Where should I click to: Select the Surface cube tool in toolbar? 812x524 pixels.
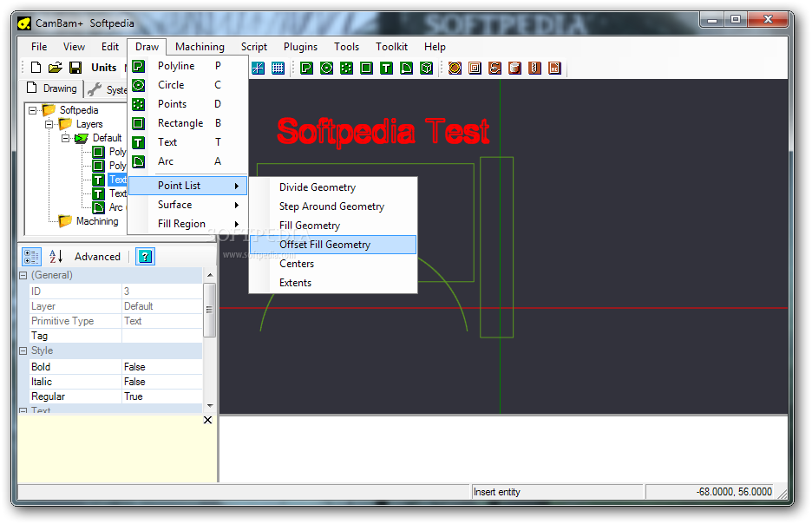click(x=426, y=68)
